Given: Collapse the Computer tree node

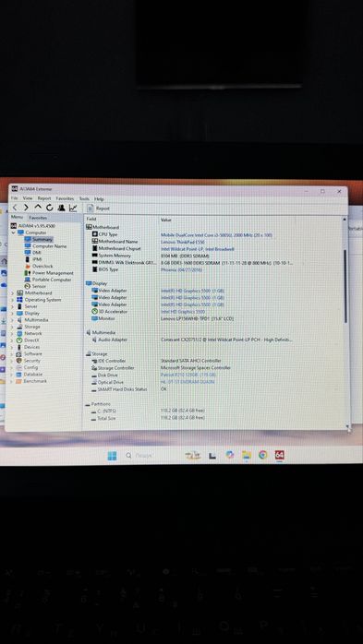Looking at the screenshot, I should (13, 233).
